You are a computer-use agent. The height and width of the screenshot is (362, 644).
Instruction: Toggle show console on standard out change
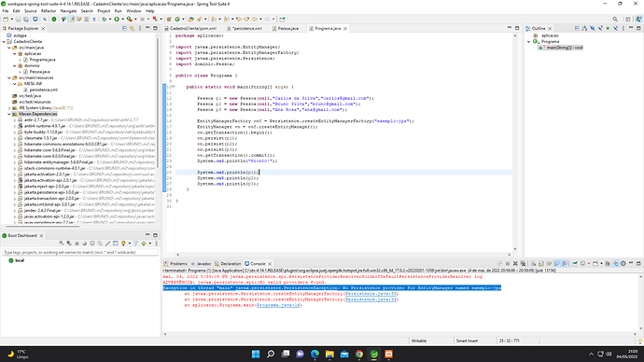(556, 263)
